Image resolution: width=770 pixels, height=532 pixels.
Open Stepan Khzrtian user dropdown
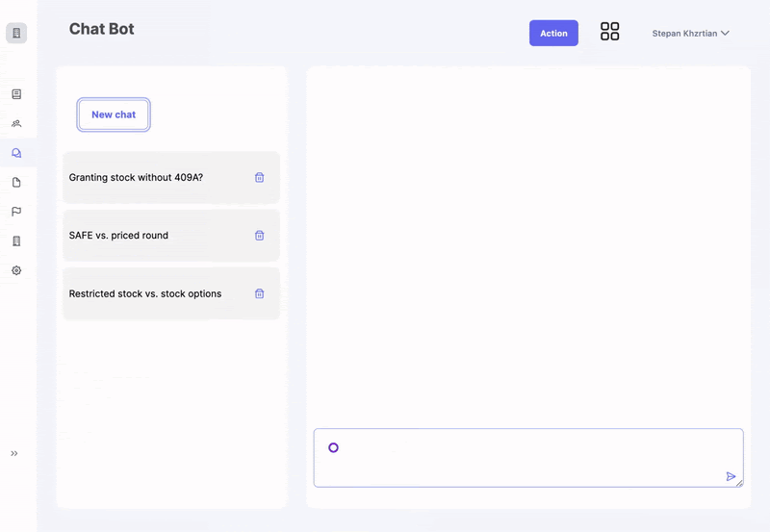pos(690,33)
